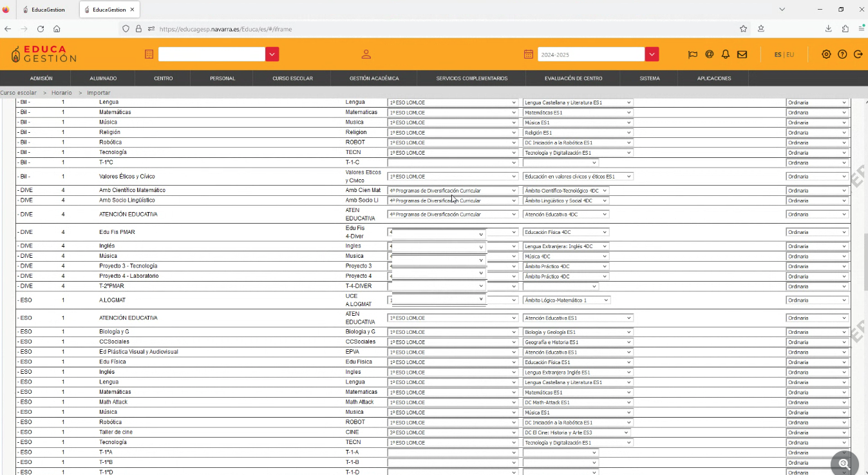Viewport: 868px width, 475px height.
Task: Open Educación Física 4DC subject dropdown
Action: 566,232
